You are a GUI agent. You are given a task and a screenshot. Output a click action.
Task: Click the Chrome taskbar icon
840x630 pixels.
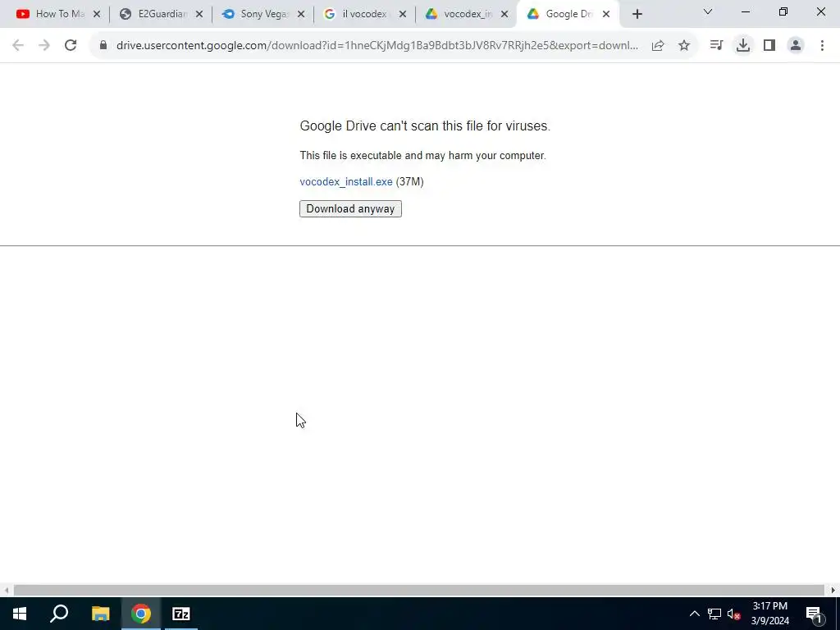click(x=141, y=614)
